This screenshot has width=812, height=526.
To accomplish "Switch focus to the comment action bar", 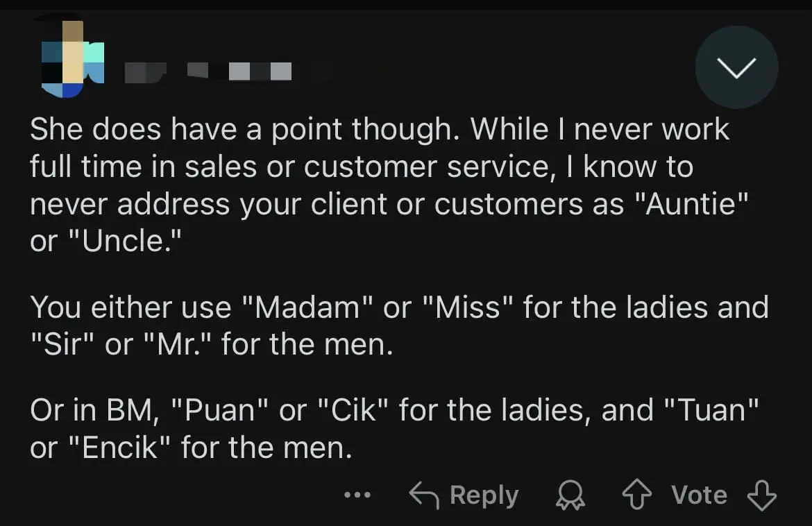I will (x=555, y=494).
